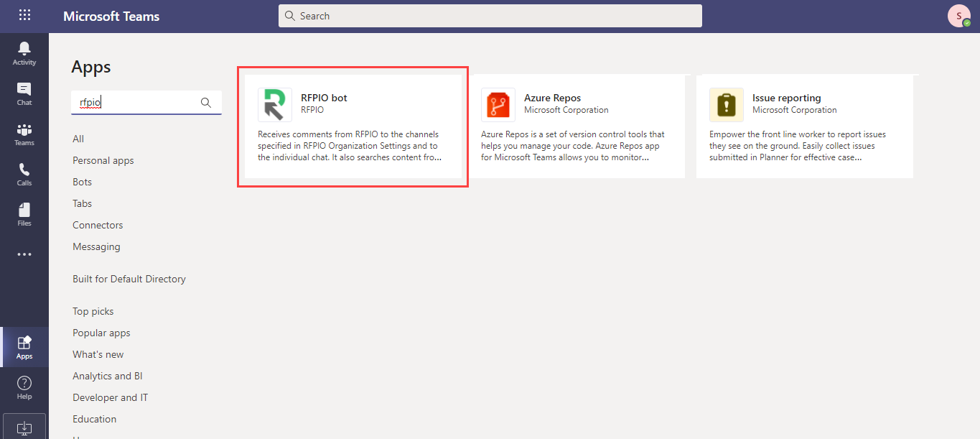
Task: Click Azure Repos description text
Action: point(573,146)
